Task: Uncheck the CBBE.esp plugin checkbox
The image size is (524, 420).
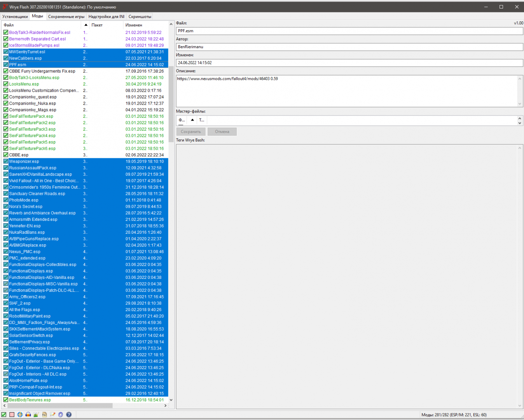Action: click(x=6, y=155)
